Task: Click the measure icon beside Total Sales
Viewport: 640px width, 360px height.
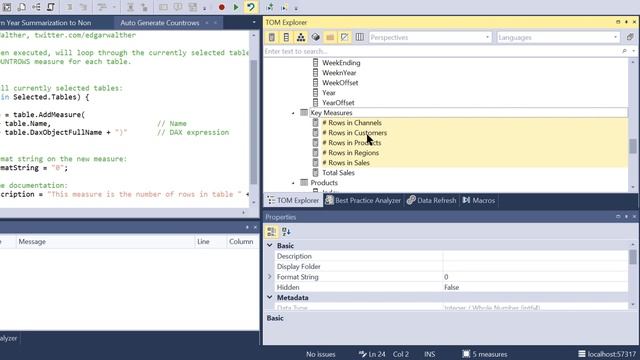Action: 316,173
